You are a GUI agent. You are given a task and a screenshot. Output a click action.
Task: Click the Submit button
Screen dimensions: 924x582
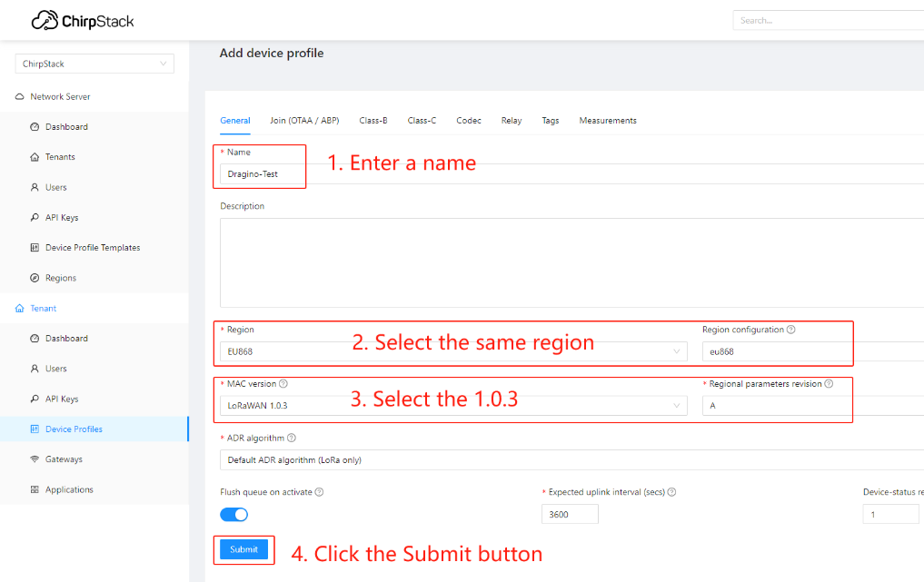click(244, 549)
